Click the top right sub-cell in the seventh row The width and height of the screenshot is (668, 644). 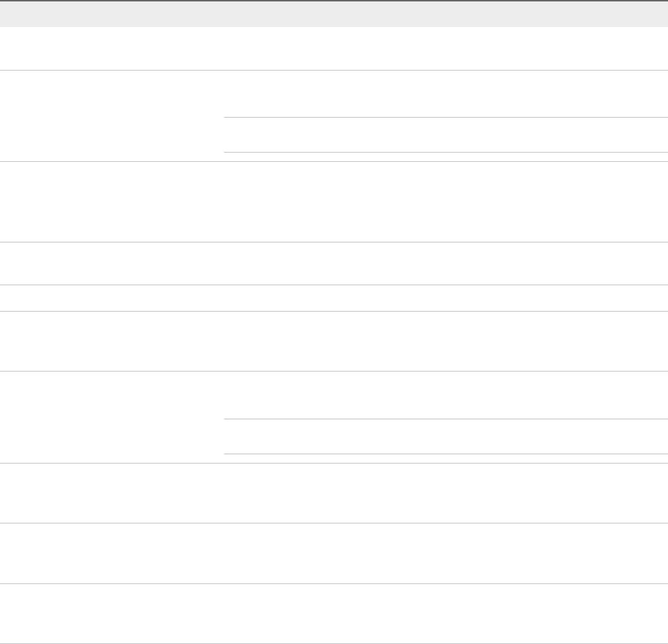445,394
